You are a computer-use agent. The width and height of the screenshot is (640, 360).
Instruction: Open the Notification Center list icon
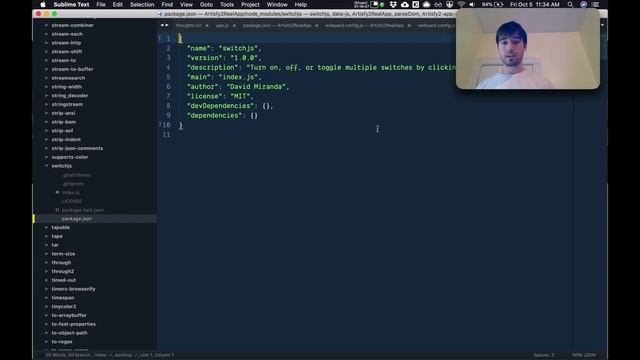tap(596, 4)
